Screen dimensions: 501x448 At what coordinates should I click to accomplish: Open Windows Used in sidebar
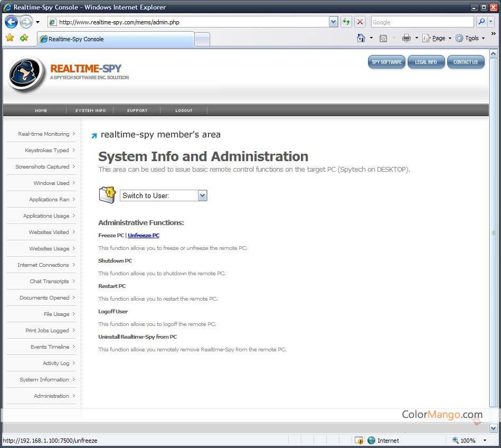click(x=51, y=183)
